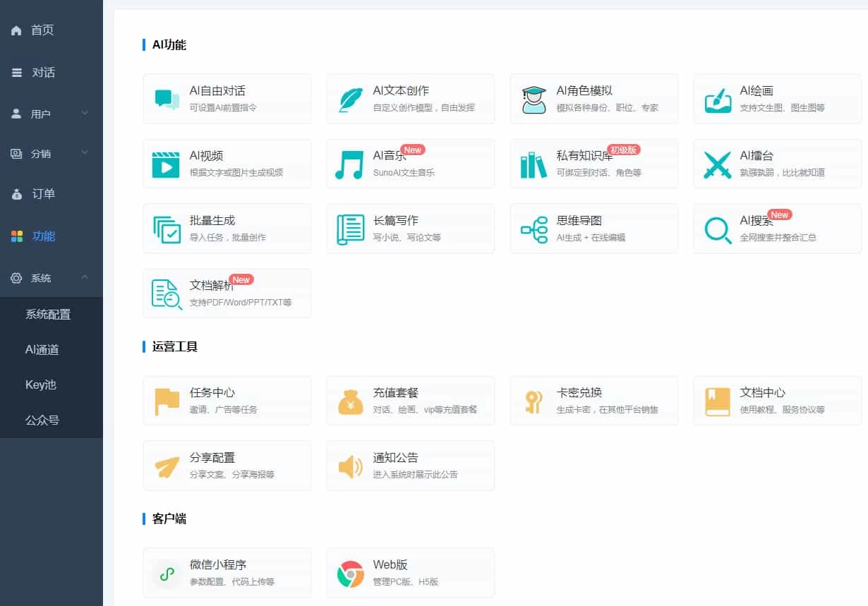Open 思维导图 mind map generator
The image size is (868, 606).
(593, 228)
